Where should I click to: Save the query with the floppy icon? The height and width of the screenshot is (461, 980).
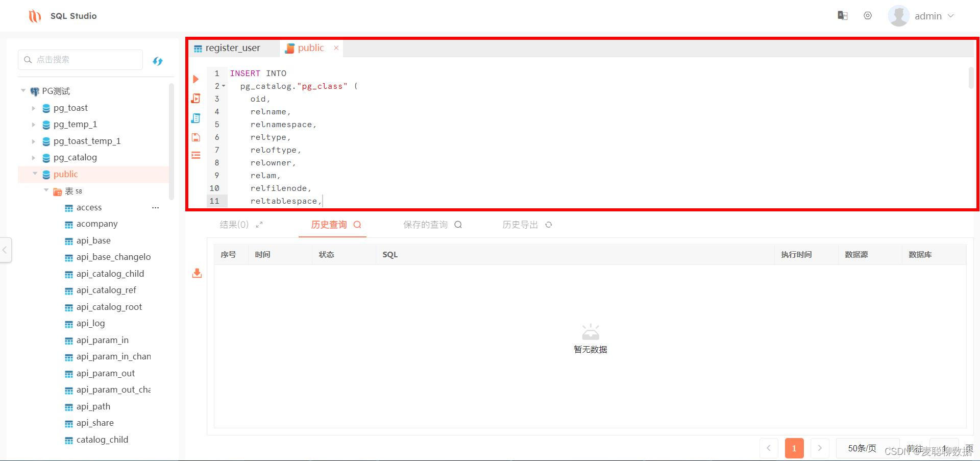tap(195, 137)
